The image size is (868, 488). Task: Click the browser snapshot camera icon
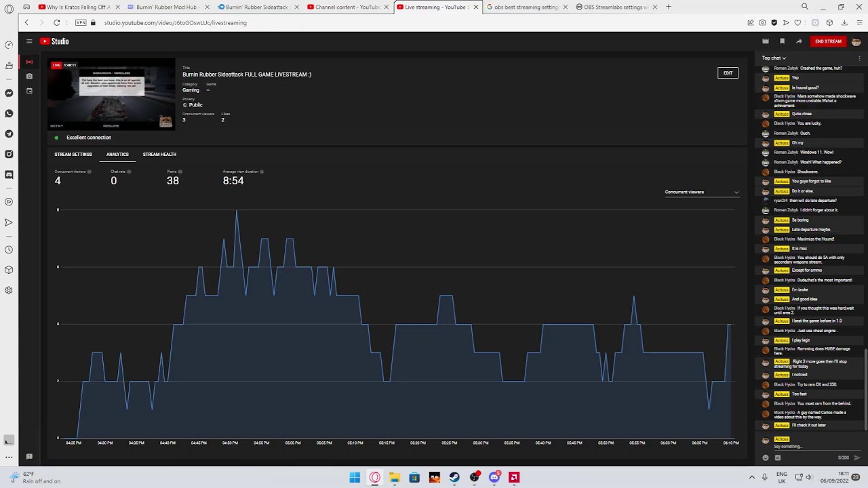(762, 22)
